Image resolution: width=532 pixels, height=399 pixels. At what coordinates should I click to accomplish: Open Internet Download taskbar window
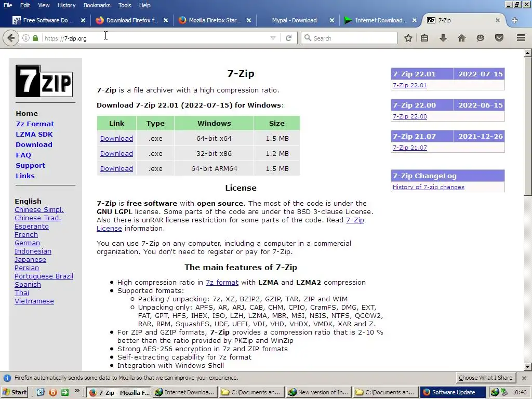point(185,392)
